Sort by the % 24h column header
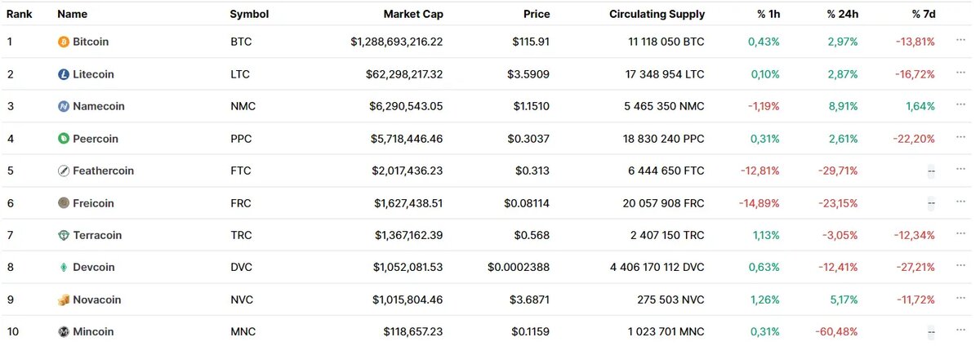Screen dimensions: 980x346 coord(842,14)
